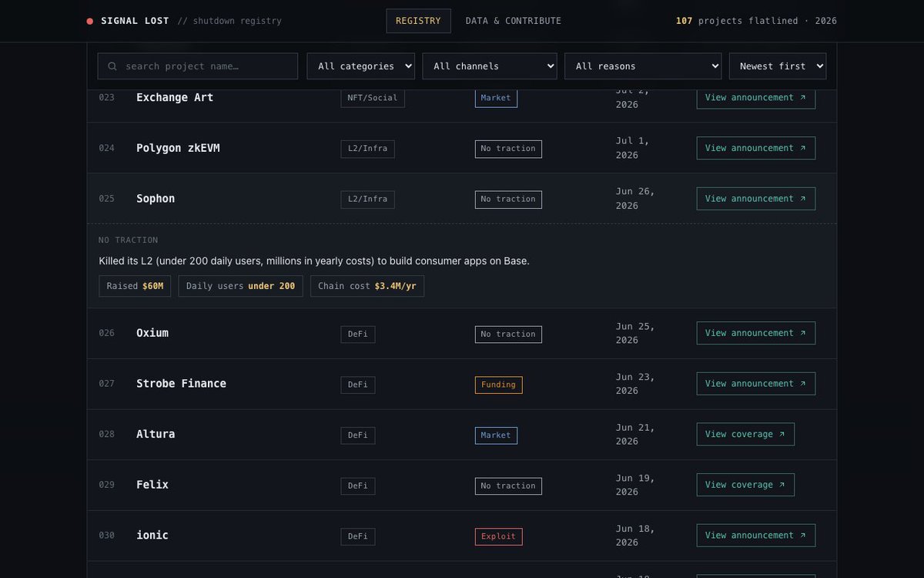
Task: Switch to the REGISTRY tab
Action: click(x=418, y=21)
